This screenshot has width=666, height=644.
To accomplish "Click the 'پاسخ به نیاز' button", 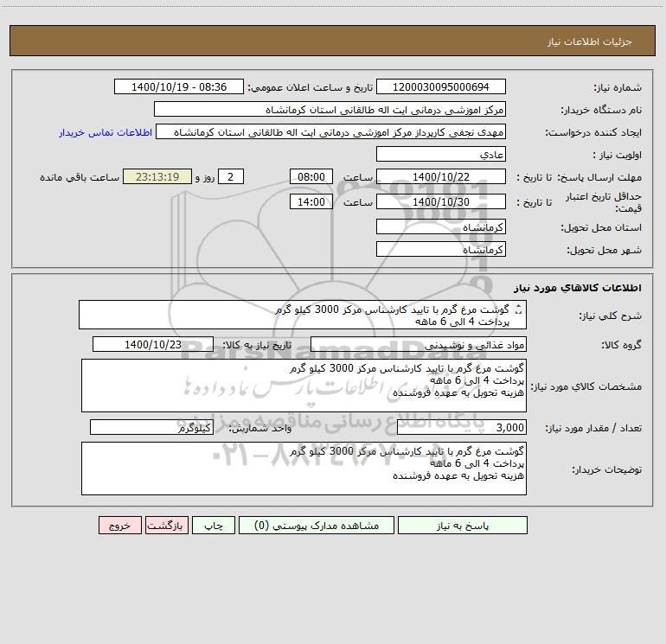I will coord(463,525).
